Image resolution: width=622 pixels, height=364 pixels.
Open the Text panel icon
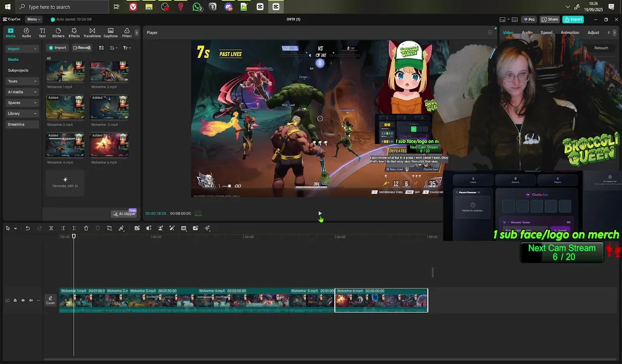(42, 33)
